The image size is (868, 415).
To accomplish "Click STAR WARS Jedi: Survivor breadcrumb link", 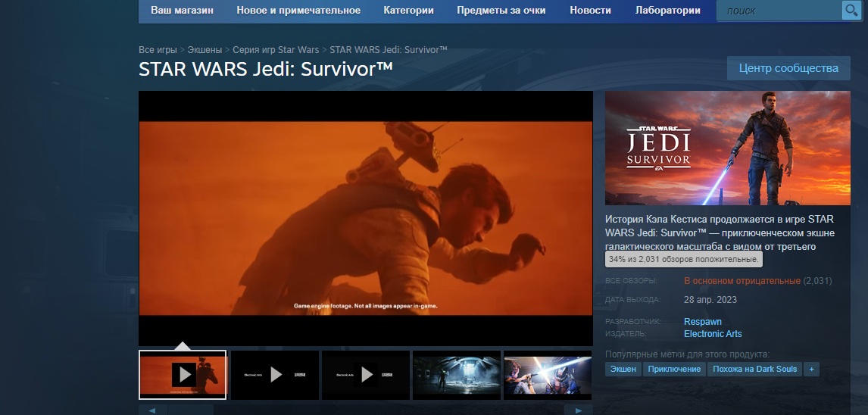I will click(389, 50).
